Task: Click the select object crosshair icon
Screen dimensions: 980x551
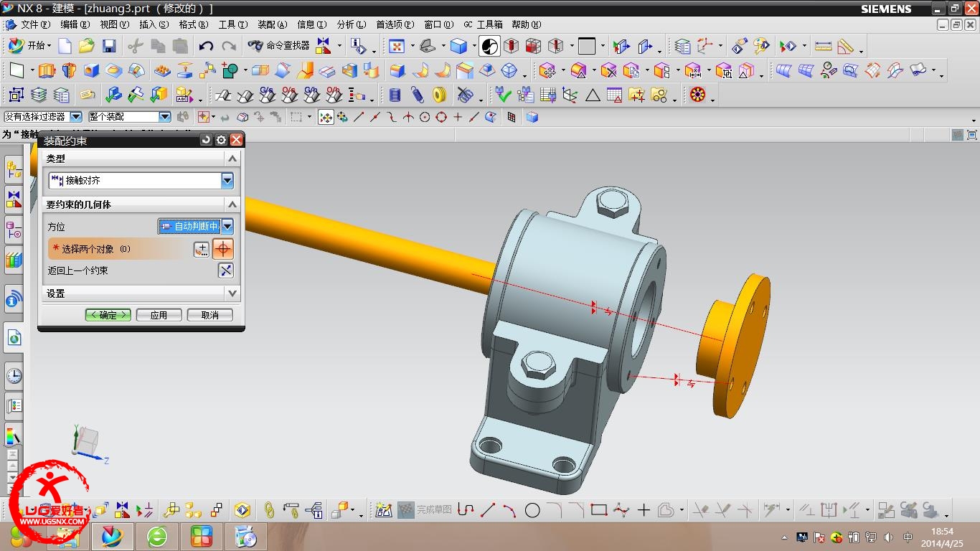Action: (x=223, y=249)
